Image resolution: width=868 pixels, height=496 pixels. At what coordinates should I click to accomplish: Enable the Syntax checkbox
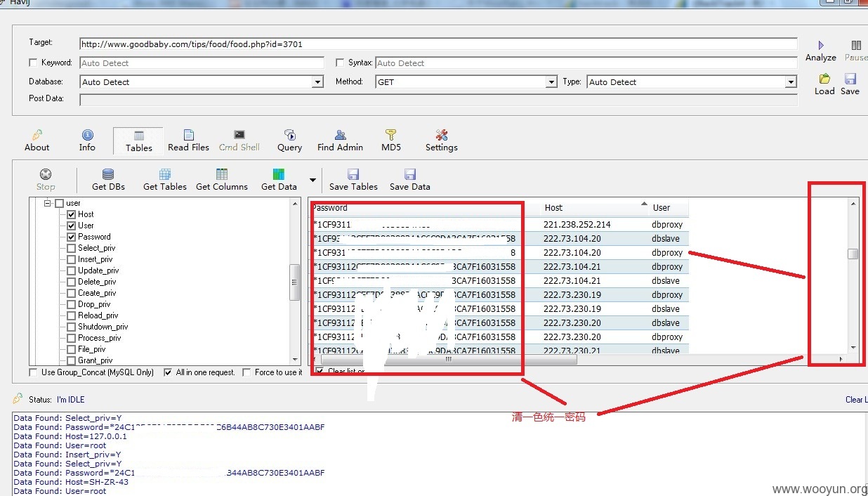(341, 63)
